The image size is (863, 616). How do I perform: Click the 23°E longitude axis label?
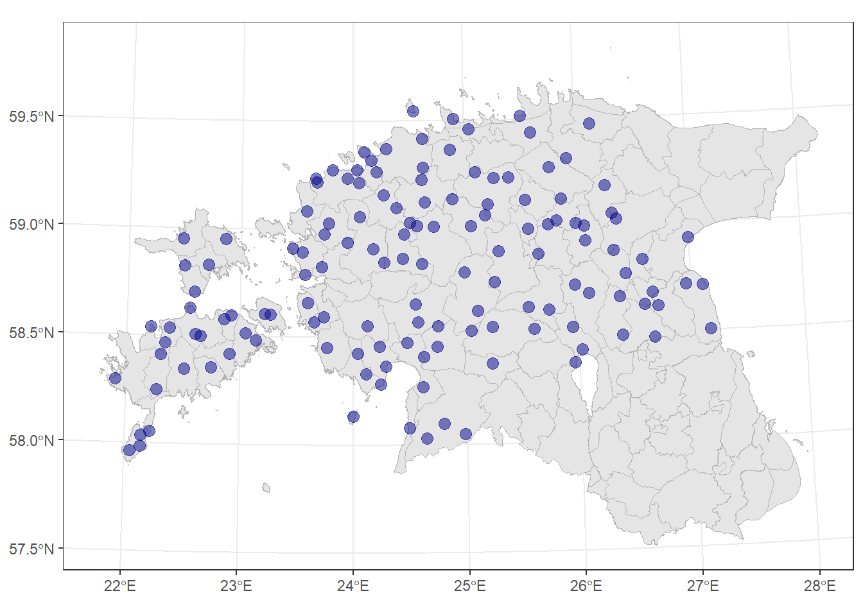[236, 586]
